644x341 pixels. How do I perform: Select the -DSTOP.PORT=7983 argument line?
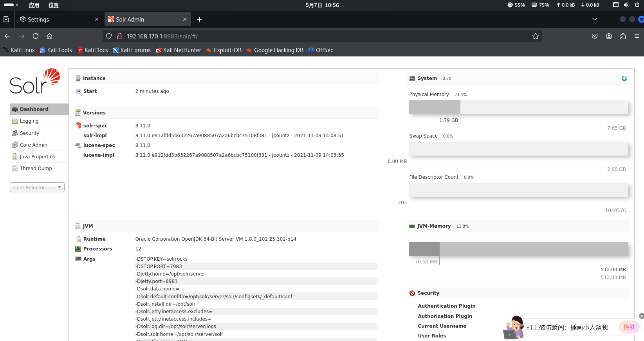point(256,266)
